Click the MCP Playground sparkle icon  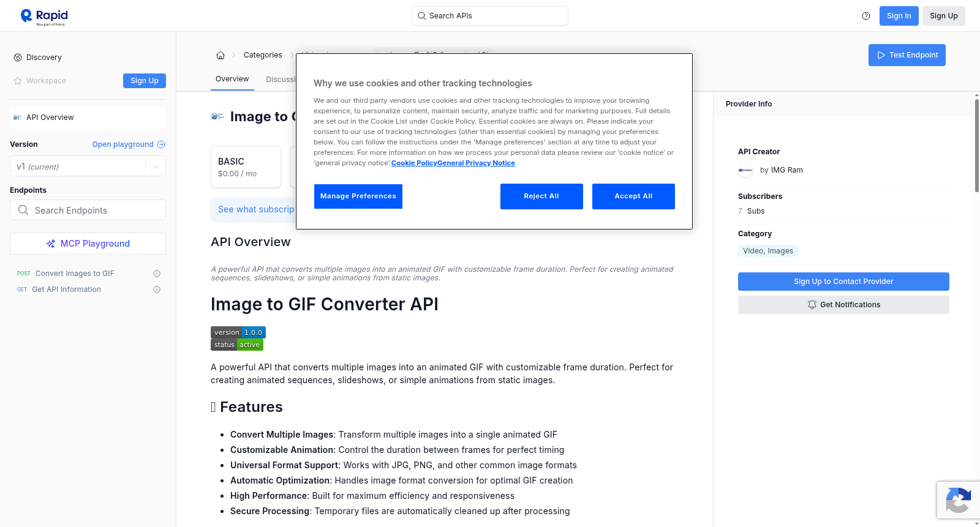click(x=51, y=244)
